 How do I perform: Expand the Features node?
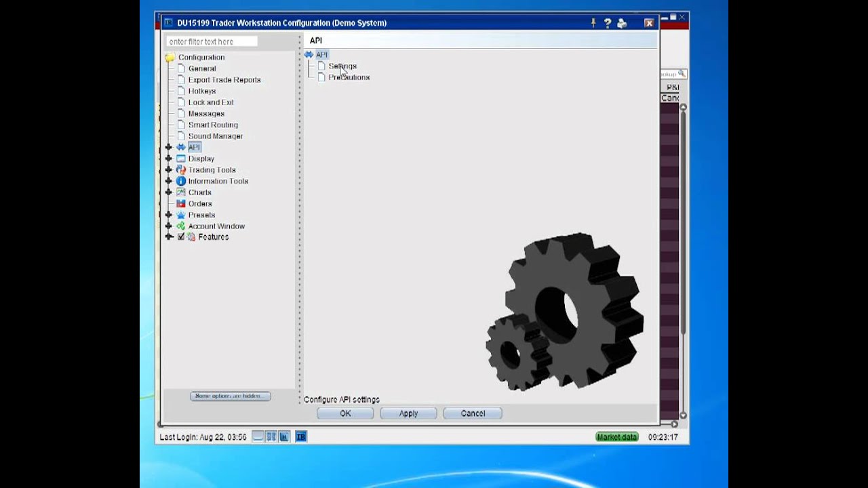coord(169,237)
